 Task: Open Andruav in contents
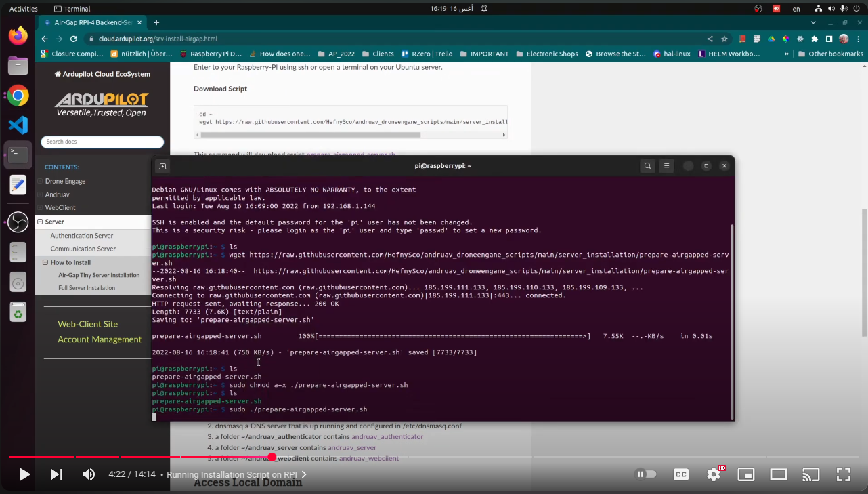[57, 194]
